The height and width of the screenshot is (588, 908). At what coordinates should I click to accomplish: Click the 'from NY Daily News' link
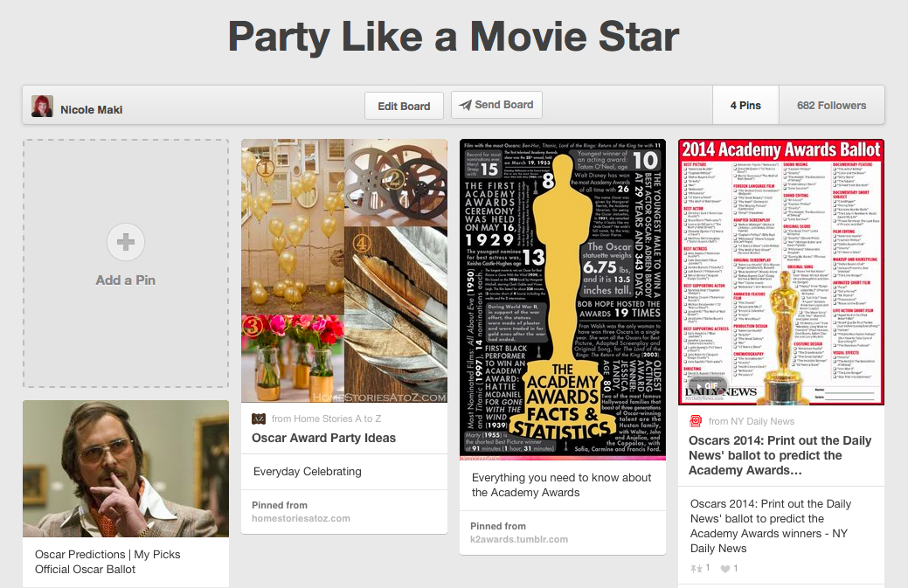pyautogui.click(x=751, y=421)
